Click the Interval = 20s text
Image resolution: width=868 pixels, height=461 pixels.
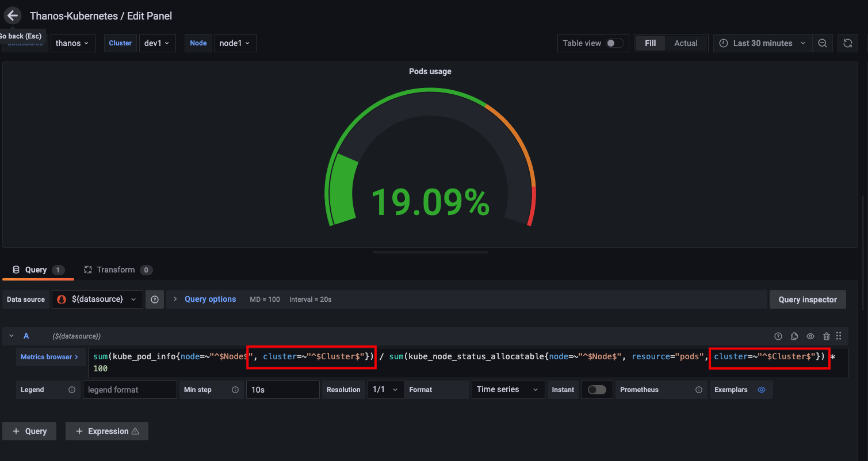(310, 299)
